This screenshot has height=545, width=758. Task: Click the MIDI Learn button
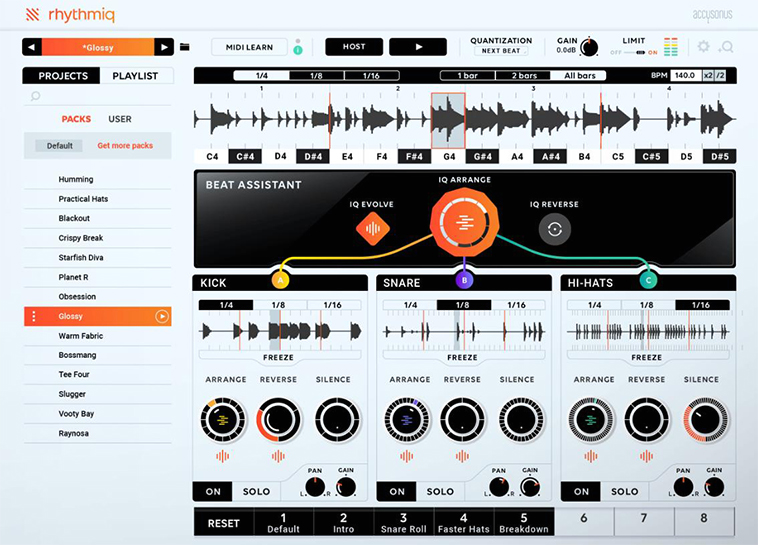point(249,47)
